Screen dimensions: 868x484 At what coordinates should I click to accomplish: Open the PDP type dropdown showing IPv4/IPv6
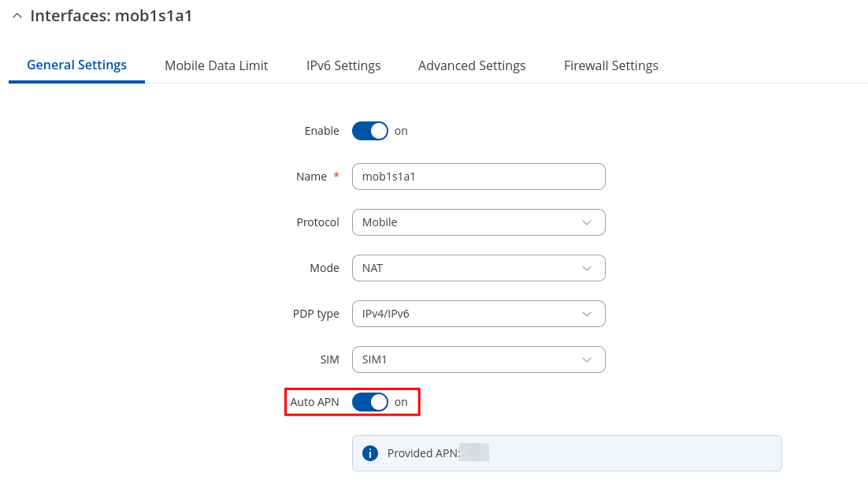click(478, 314)
